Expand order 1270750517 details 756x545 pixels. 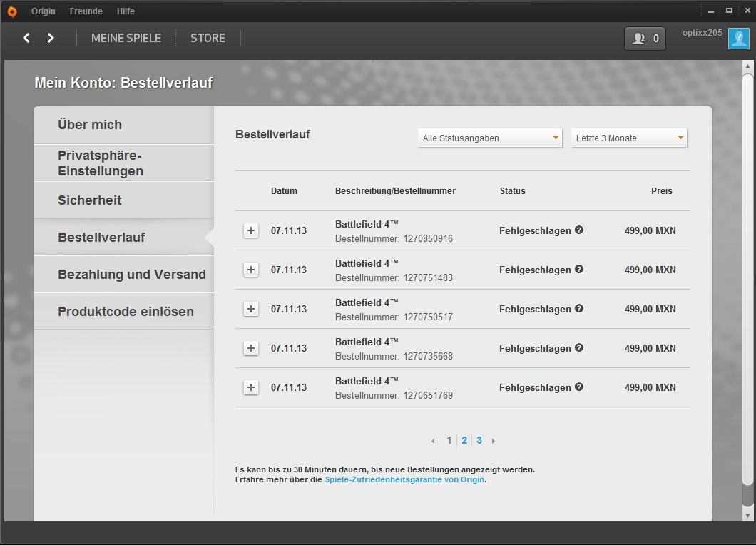click(x=251, y=309)
